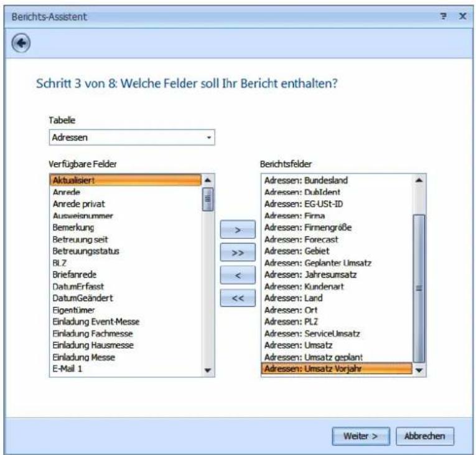The width and height of the screenshot is (476, 455).
Task: Select BLZ in available fields
Action: point(125,263)
